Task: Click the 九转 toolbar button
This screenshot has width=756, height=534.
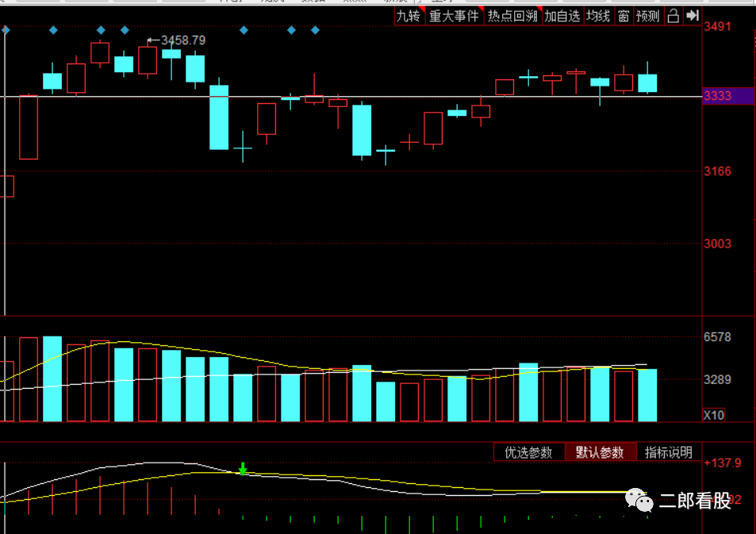Action: 409,16
